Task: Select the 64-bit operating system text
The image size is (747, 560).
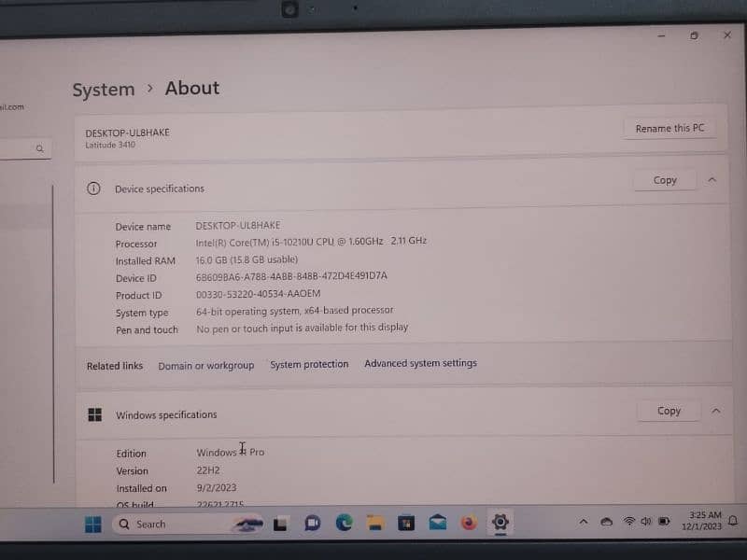Action: point(294,311)
